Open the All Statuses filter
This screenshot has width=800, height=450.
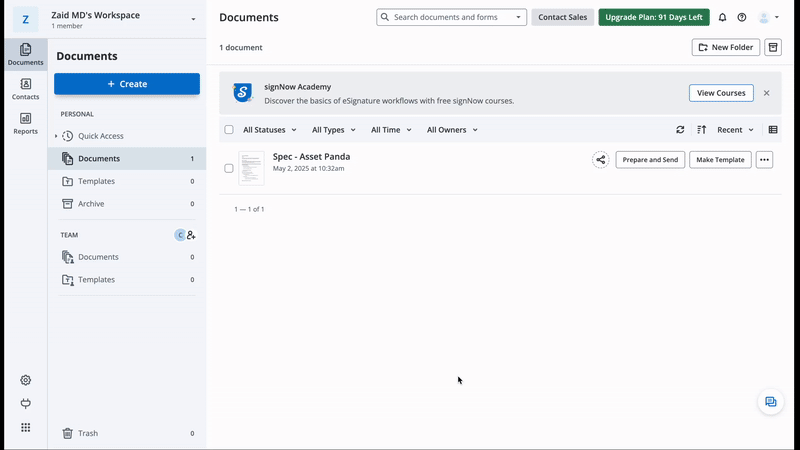[x=269, y=130]
